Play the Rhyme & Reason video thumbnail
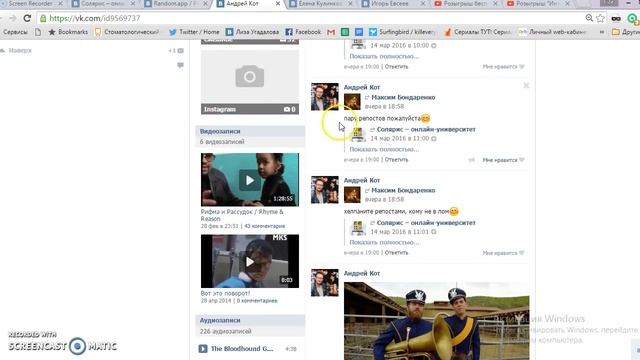 point(250,180)
